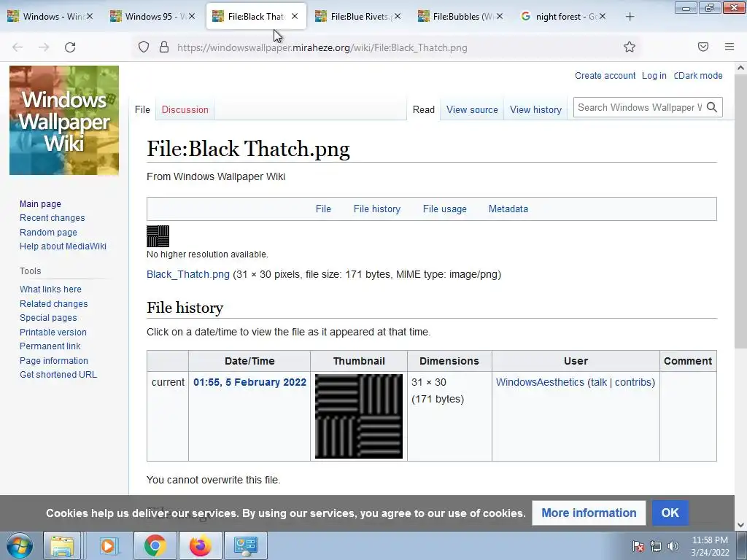Open the Firefox hamburger menu
Screen dimensions: 747x560
(729, 47)
